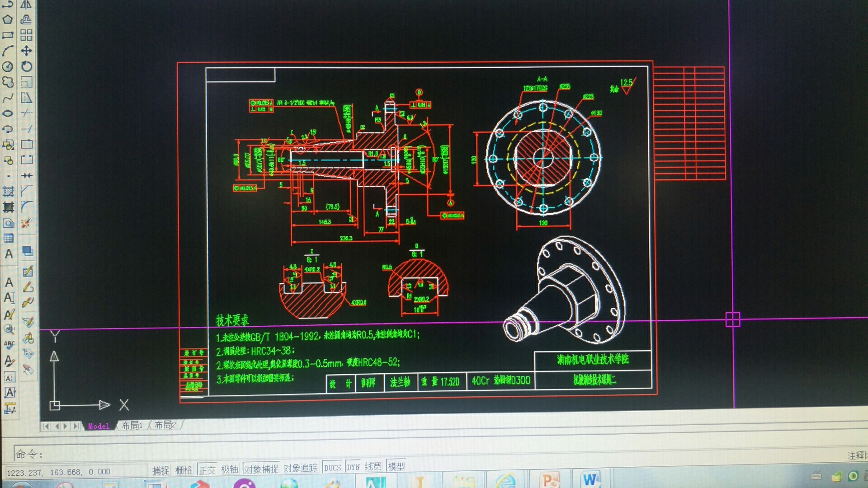Open Word from the taskbar
The image size is (868, 488).
pos(590,480)
